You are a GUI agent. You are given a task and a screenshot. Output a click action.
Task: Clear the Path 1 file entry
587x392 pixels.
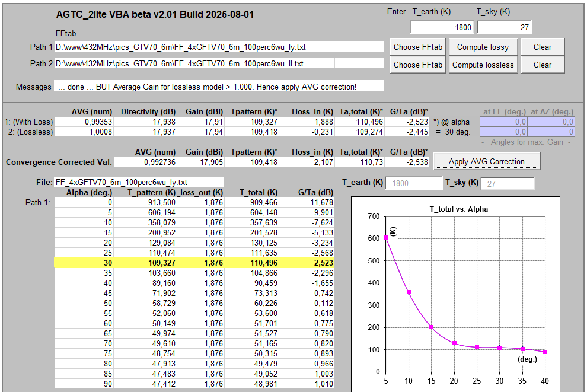[x=542, y=47]
